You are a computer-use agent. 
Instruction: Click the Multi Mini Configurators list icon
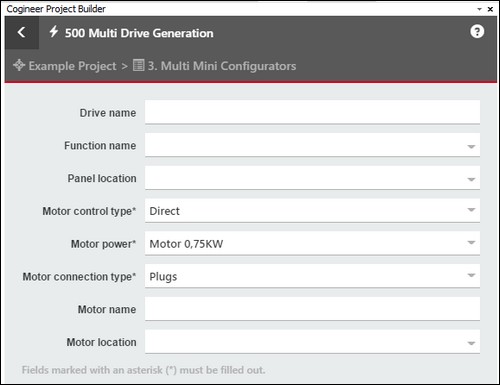pos(138,65)
